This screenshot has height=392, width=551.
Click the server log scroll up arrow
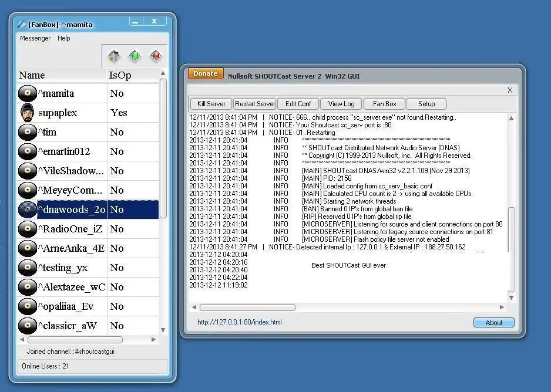click(511, 119)
